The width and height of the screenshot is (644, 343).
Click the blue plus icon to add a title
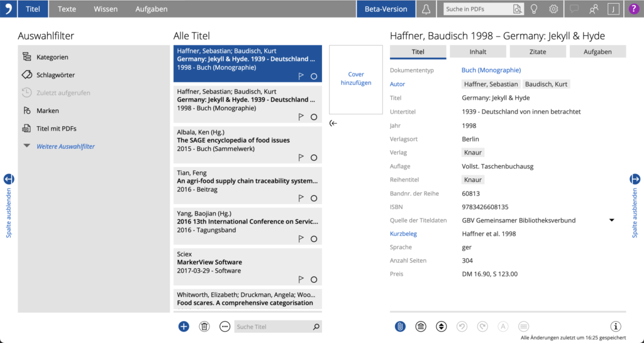(184, 326)
